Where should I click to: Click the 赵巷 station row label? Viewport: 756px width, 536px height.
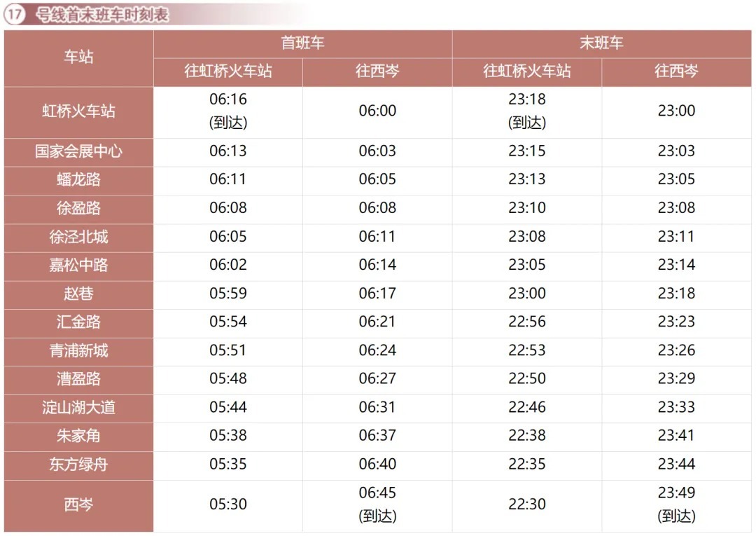78,294
